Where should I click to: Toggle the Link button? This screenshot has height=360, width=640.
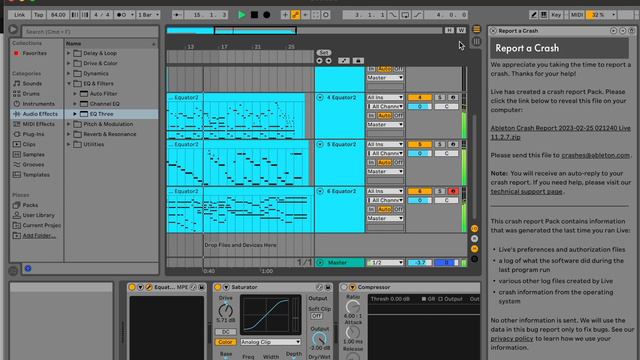coord(19,15)
